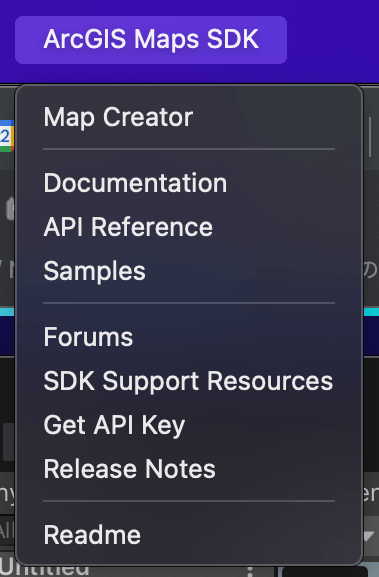
Task: Choose API Reference menu entry
Action: (x=189, y=227)
